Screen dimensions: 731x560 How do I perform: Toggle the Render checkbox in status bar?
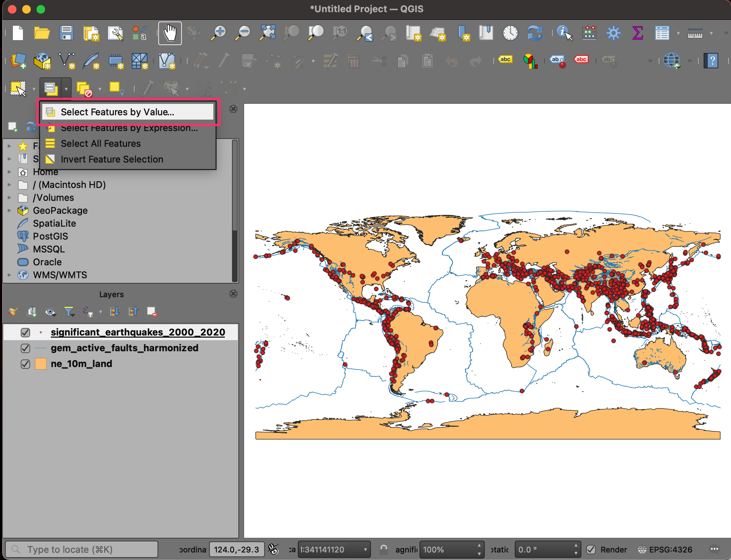pos(591,549)
